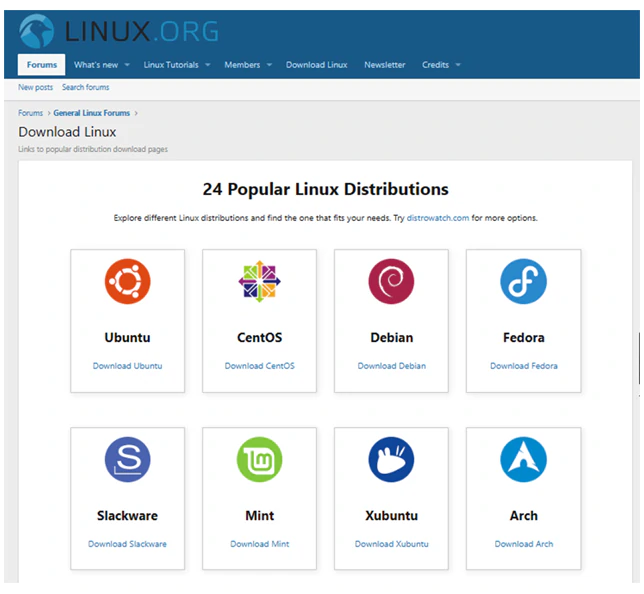
Task: Expand the Credits dropdown arrow
Action: pos(458,65)
